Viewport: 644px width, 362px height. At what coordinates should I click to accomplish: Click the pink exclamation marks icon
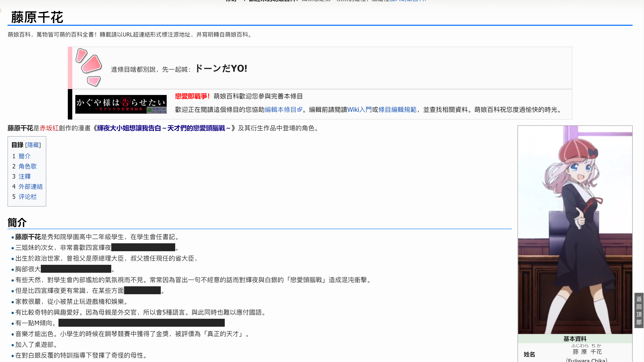click(89, 67)
